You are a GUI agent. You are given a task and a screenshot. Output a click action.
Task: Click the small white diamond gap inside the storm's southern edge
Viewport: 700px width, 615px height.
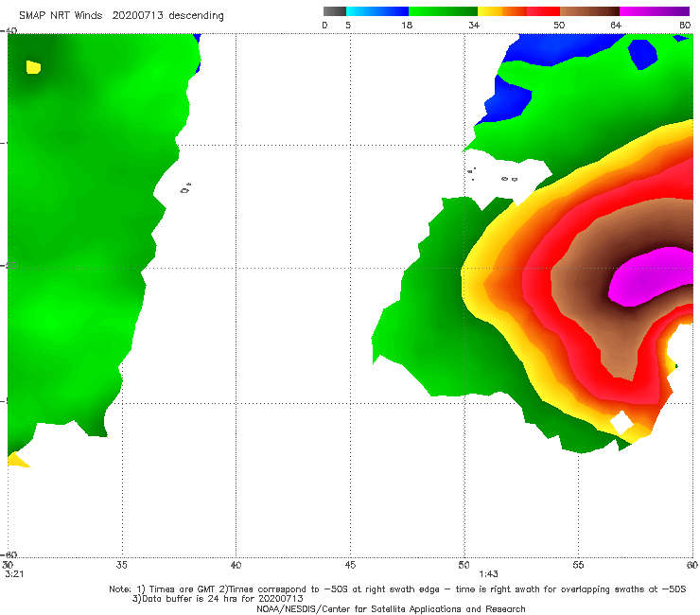tap(621, 423)
